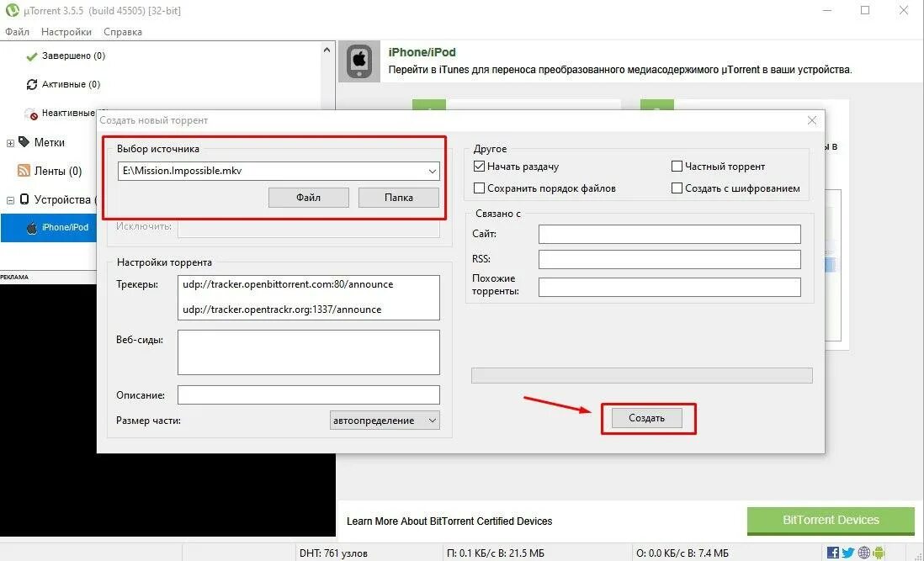This screenshot has width=924, height=561.
Task: Click the BitTorrent Devices button
Action: point(831,521)
